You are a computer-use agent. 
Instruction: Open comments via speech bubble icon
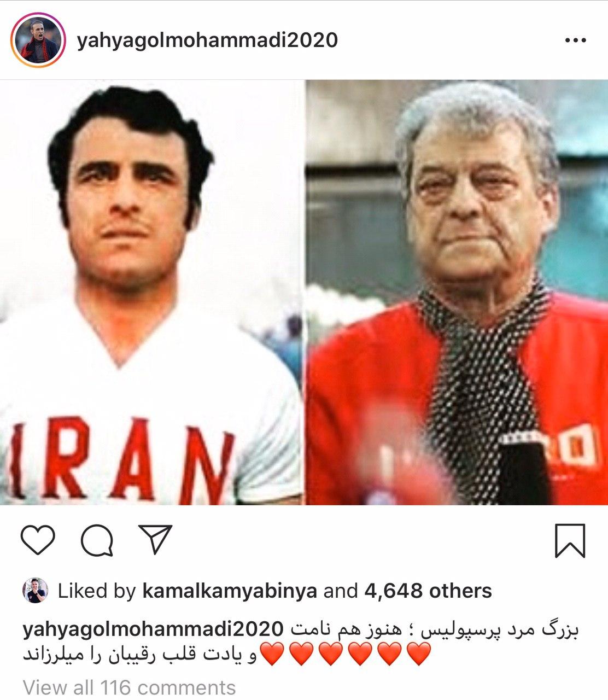click(x=97, y=540)
